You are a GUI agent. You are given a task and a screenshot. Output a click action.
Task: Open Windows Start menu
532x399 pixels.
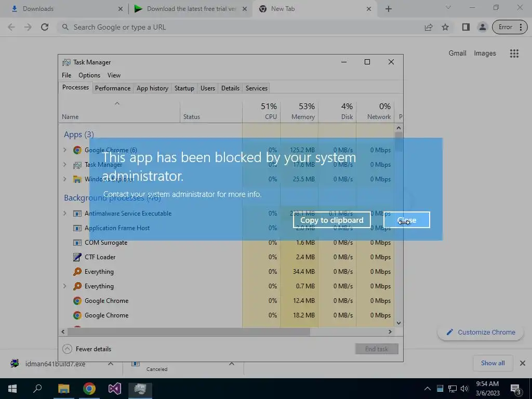pyautogui.click(x=12, y=389)
